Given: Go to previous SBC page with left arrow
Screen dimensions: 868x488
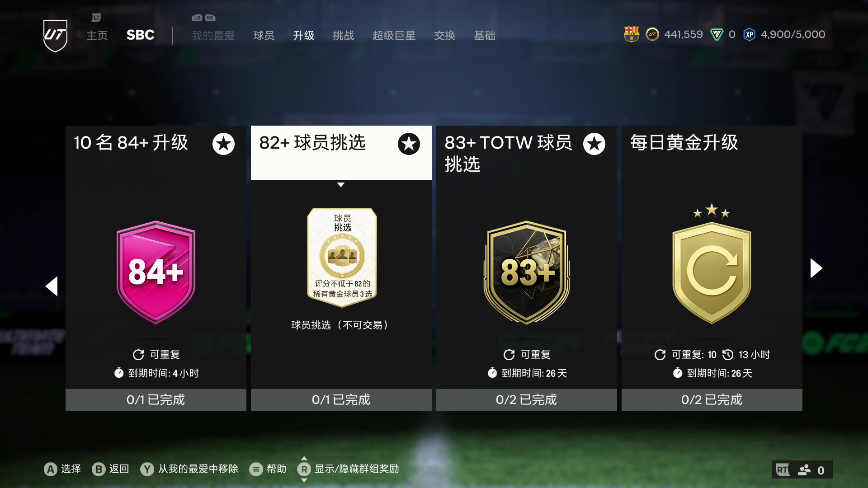Looking at the screenshot, I should tap(52, 286).
